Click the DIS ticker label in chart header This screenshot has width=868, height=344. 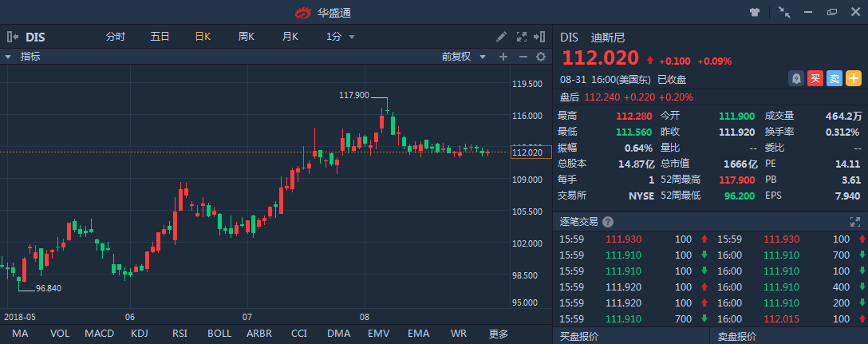point(35,38)
